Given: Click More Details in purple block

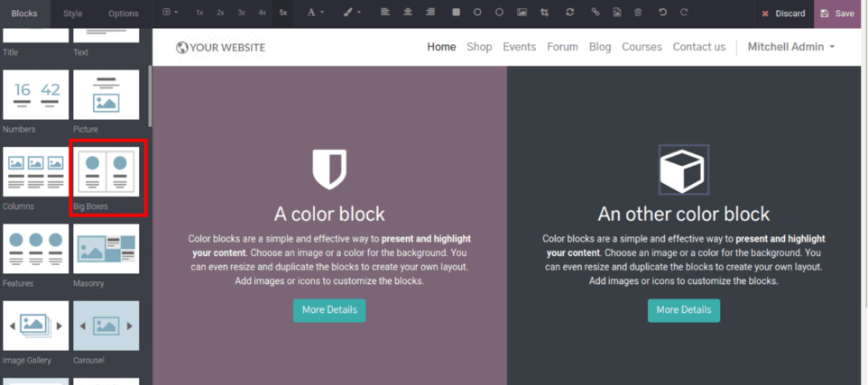Looking at the screenshot, I should 329,310.
